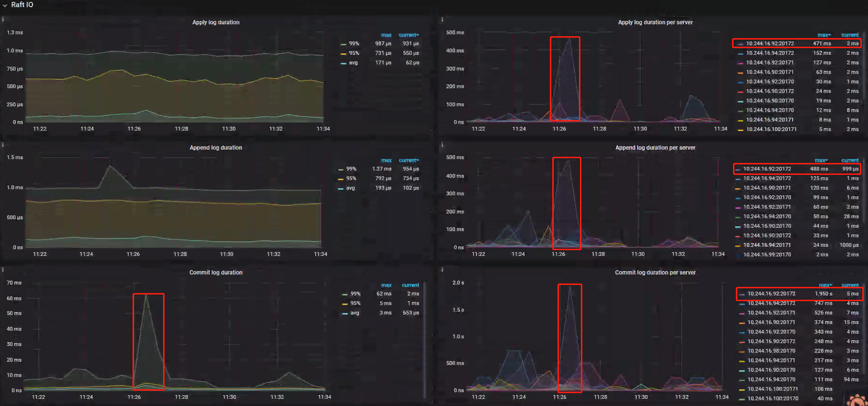Screen dimensions: 868x406
Task: Sort Append log duration legend by current
Action: pos(409,161)
